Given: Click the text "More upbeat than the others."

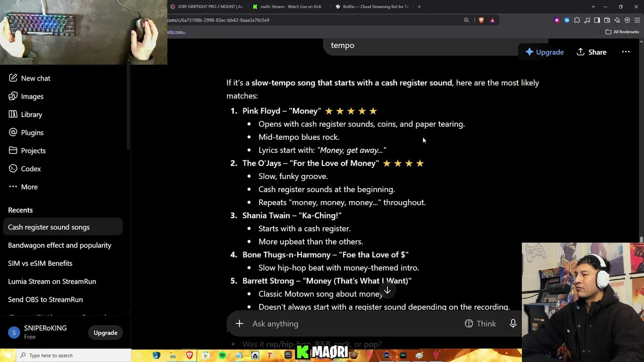Looking at the screenshot, I should [311, 242].
